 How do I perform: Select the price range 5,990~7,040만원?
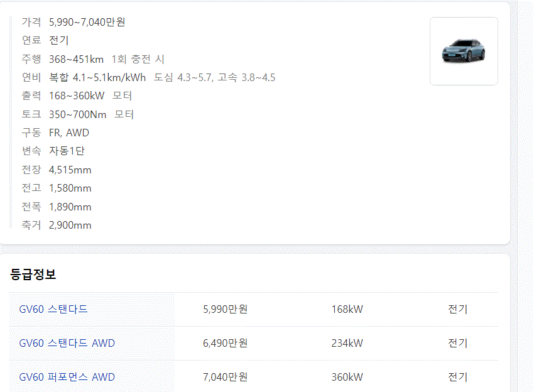tap(87, 22)
